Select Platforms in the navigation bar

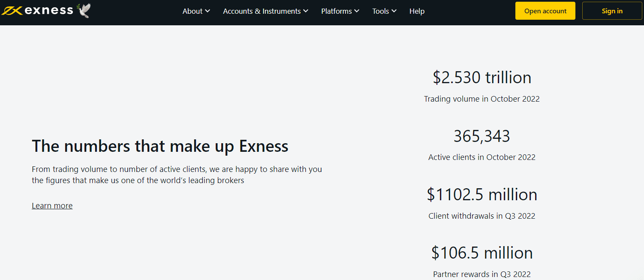pos(337,11)
